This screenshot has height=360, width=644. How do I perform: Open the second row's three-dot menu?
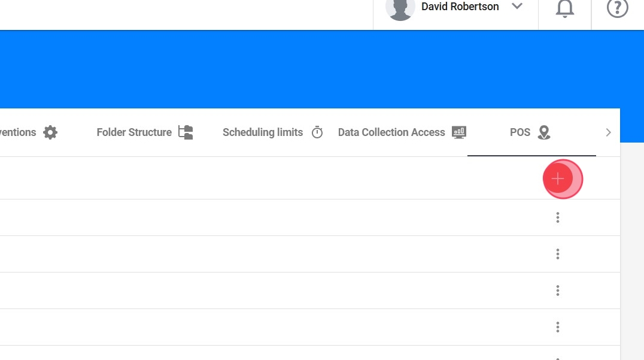tap(558, 254)
